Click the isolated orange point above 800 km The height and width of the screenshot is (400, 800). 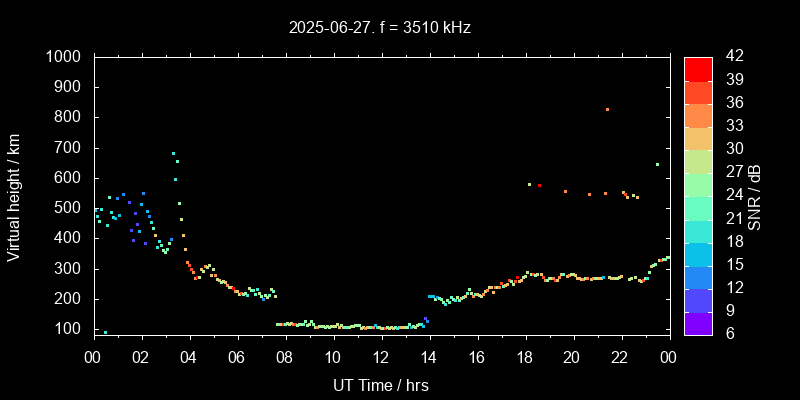[x=607, y=109]
